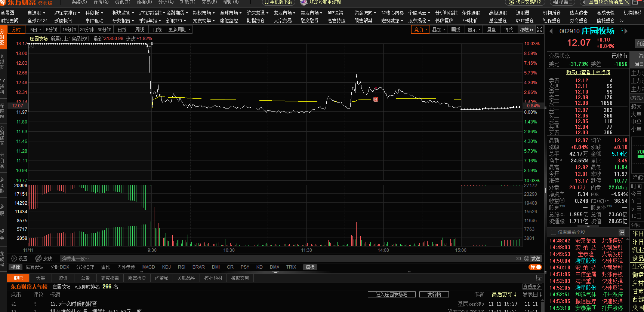The image size is (644, 312).
Task: Click the 查看更多 button
Action: [x=532, y=287]
